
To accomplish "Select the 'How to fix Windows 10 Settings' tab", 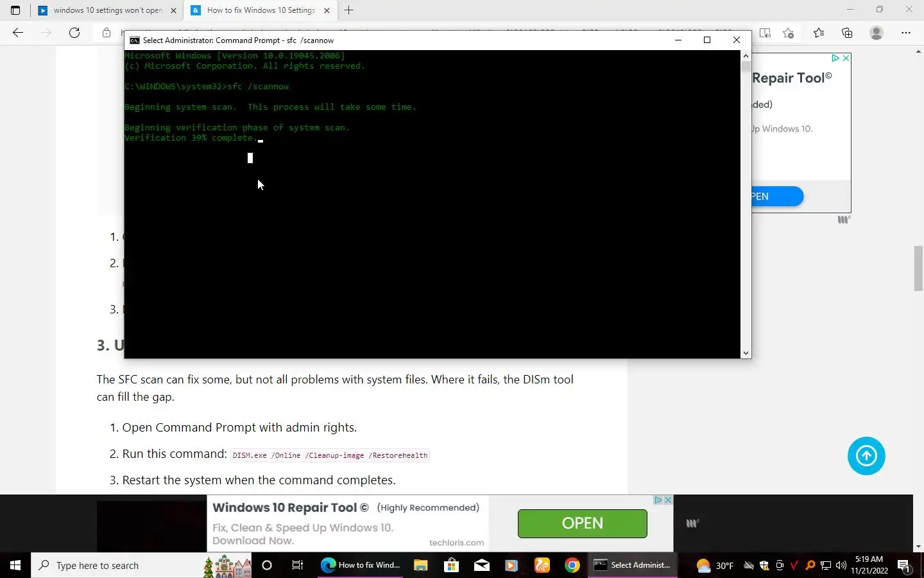I will pyautogui.click(x=261, y=10).
